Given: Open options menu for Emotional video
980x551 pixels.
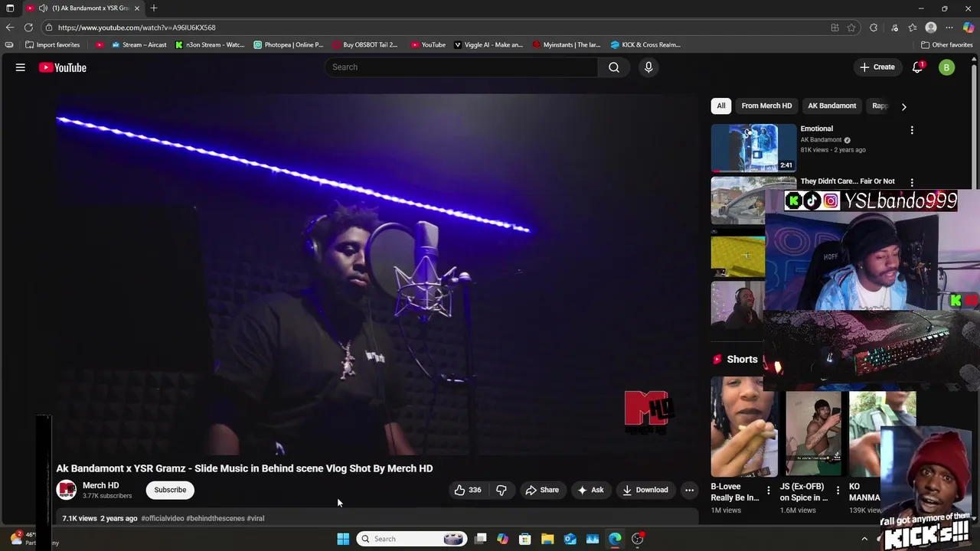Looking at the screenshot, I should point(912,130).
